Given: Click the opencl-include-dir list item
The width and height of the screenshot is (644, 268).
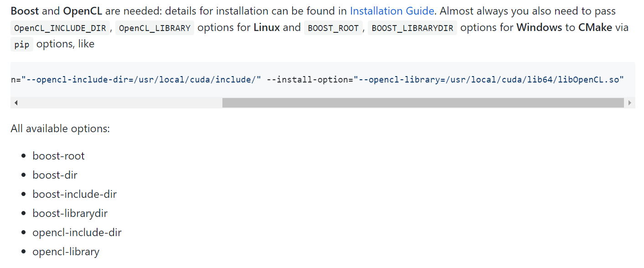Looking at the screenshot, I should click(77, 232).
